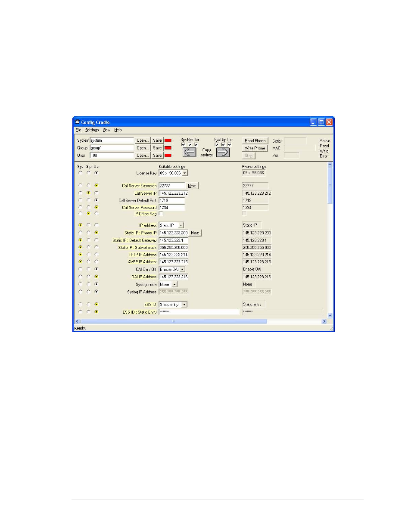Viewport: 411px width, 532px height.
Task: Select Grp radio for Syslog mode row
Action: pos(88,284)
